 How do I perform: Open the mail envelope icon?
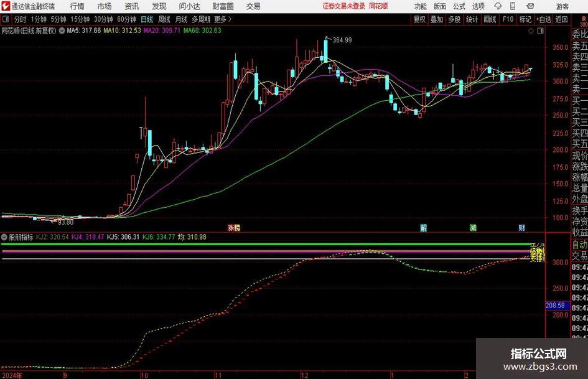530,6
